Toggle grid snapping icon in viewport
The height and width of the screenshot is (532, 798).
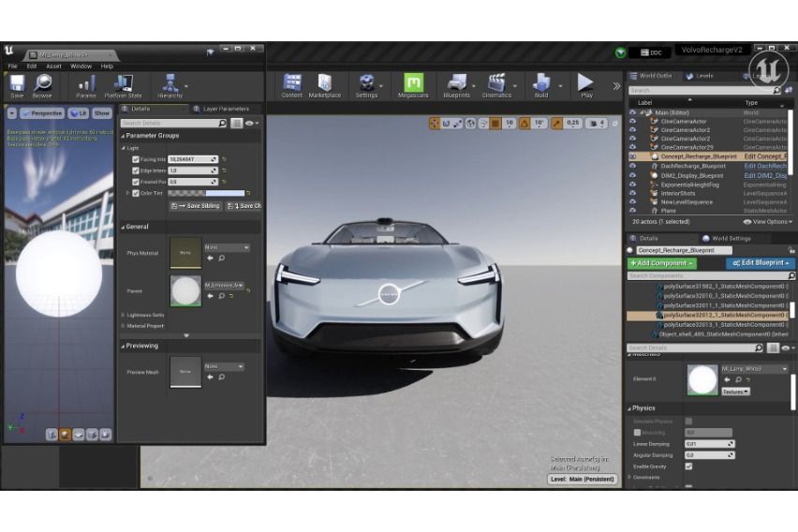[x=495, y=124]
